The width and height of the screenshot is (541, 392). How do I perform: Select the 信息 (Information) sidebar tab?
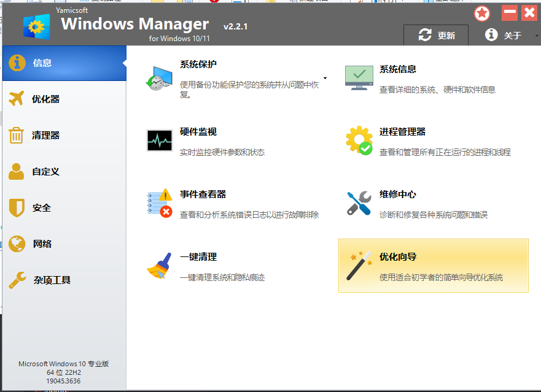pyautogui.click(x=64, y=63)
